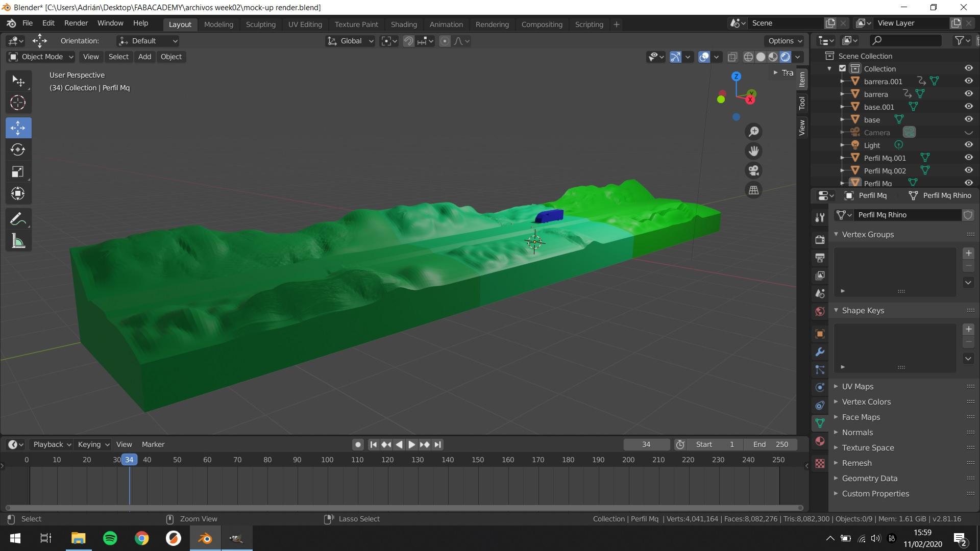Switch perspective/orthographic grid icon
The image size is (980, 551).
coord(753,190)
